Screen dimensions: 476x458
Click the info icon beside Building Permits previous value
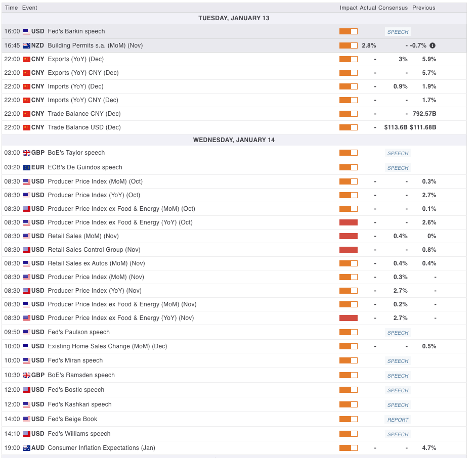[432, 45]
